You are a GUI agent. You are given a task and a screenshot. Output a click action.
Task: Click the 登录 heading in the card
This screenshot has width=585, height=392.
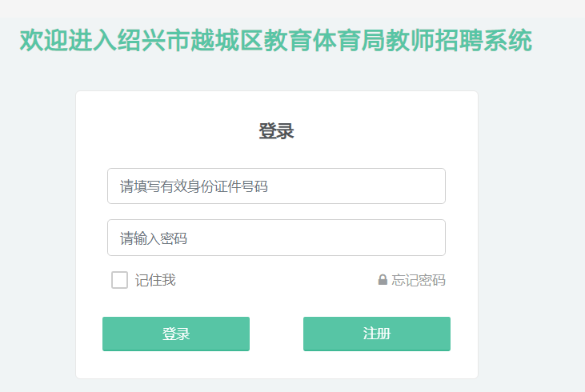click(276, 132)
